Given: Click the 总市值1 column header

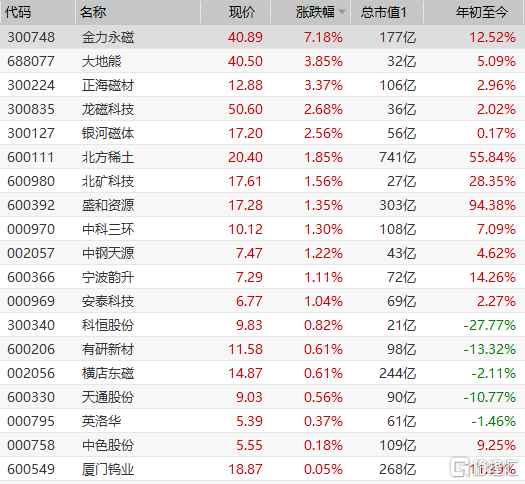Looking at the screenshot, I should (x=384, y=12).
